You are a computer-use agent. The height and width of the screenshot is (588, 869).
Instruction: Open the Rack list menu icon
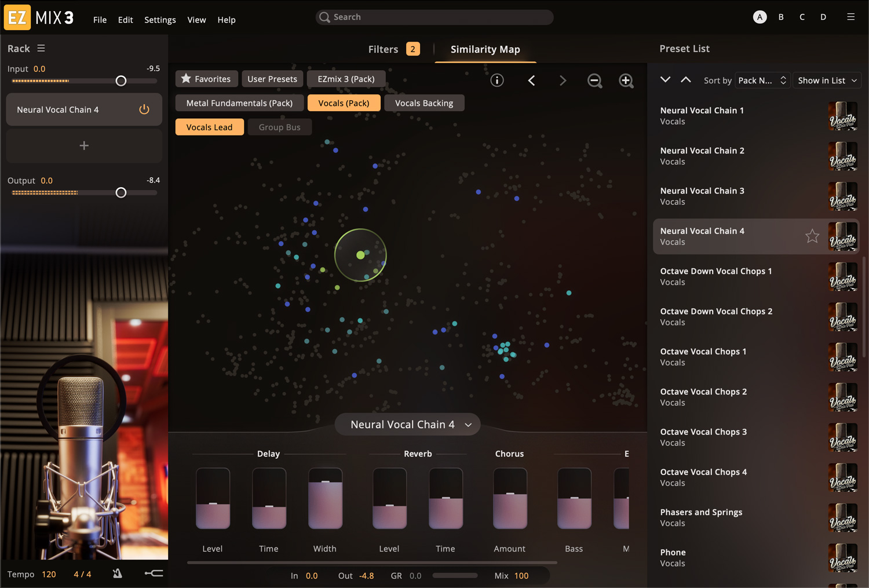(x=41, y=49)
